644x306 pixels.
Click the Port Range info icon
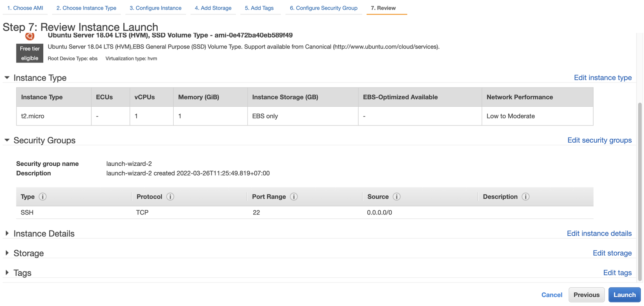294,197
